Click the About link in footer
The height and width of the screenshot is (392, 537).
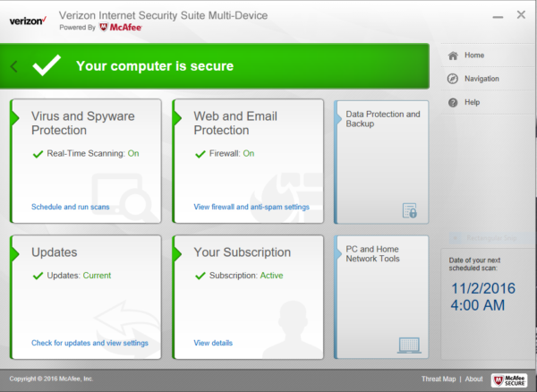point(474,379)
